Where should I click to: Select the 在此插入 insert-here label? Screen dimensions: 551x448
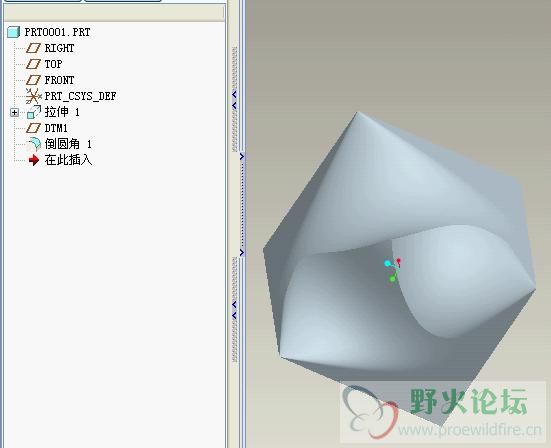(68, 160)
